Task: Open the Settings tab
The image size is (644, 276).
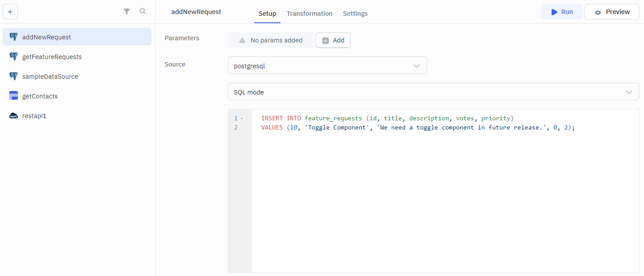Action: [355, 14]
